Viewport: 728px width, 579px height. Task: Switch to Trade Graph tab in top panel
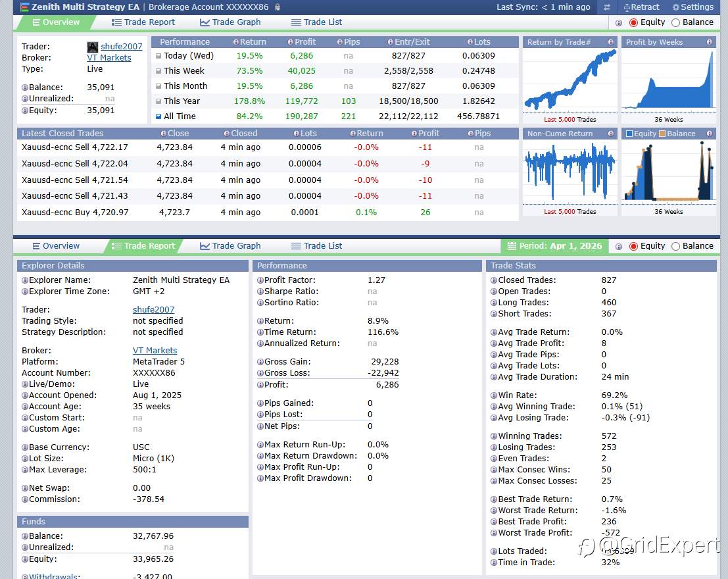point(230,22)
